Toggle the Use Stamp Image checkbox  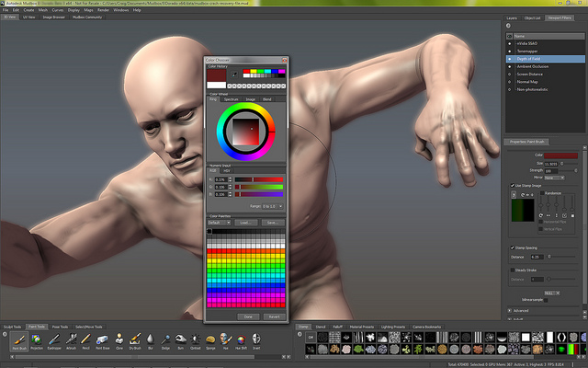[512, 186]
